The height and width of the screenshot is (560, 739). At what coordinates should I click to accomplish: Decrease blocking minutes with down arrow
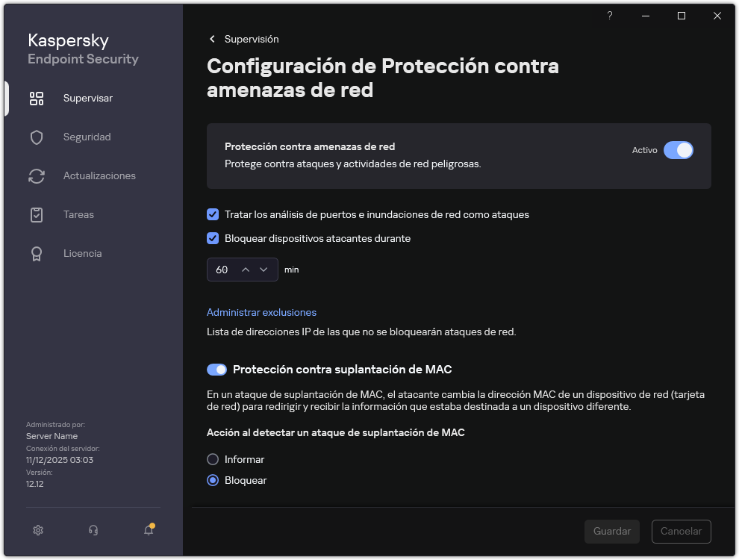pos(263,270)
